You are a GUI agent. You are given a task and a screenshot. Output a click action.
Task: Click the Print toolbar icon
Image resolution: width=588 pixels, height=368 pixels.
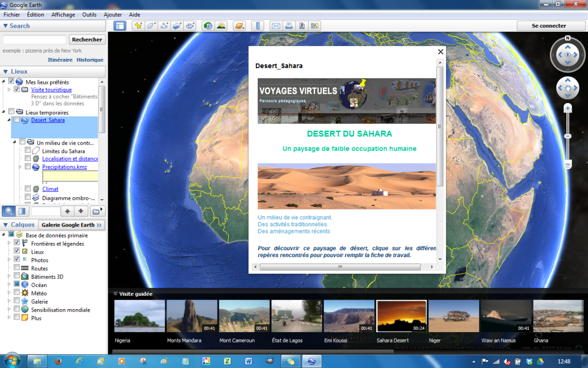click(x=289, y=26)
